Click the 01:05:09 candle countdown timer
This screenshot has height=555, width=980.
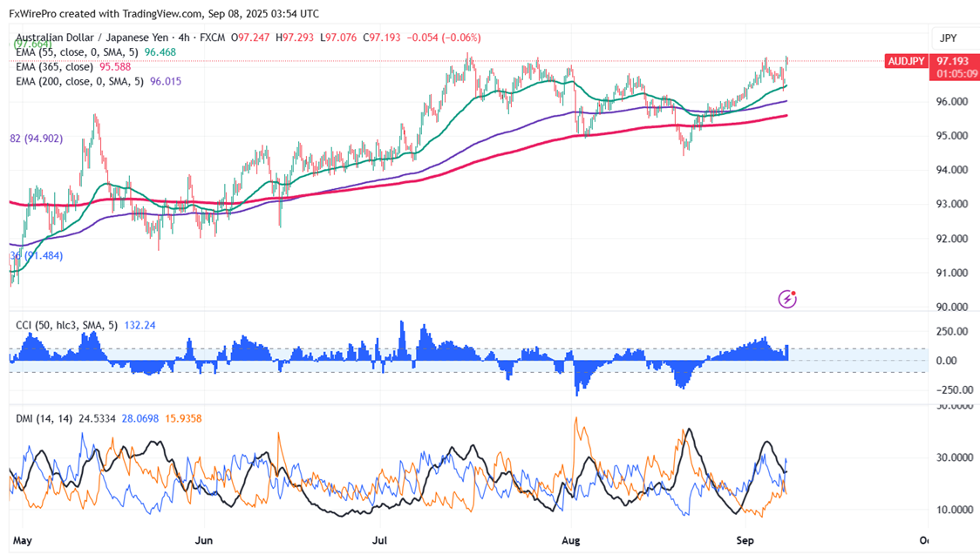(x=956, y=74)
